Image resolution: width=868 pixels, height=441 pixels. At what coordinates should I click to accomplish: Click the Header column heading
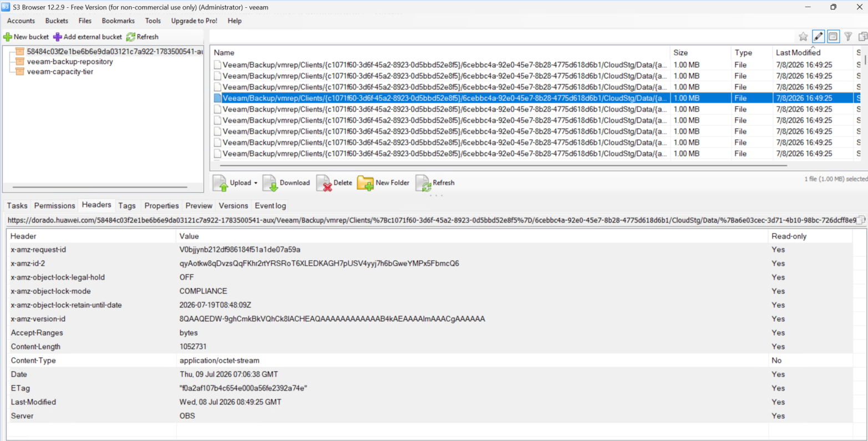(x=92, y=236)
